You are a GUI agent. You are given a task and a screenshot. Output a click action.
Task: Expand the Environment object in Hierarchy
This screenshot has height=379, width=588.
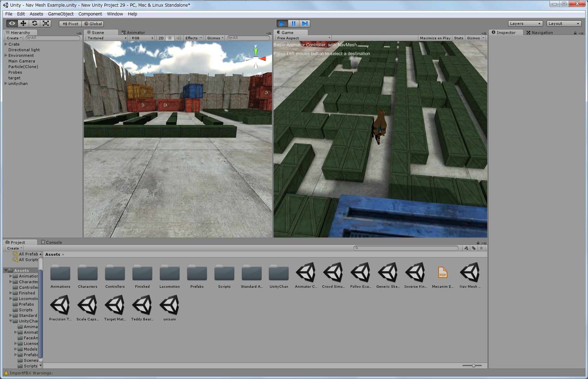click(6, 55)
